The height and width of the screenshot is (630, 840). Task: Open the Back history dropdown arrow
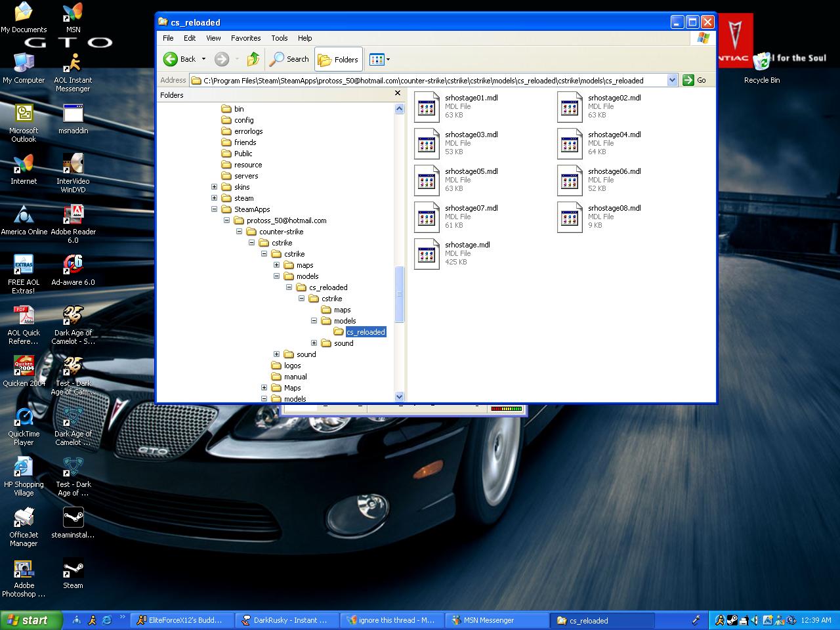tap(203, 59)
